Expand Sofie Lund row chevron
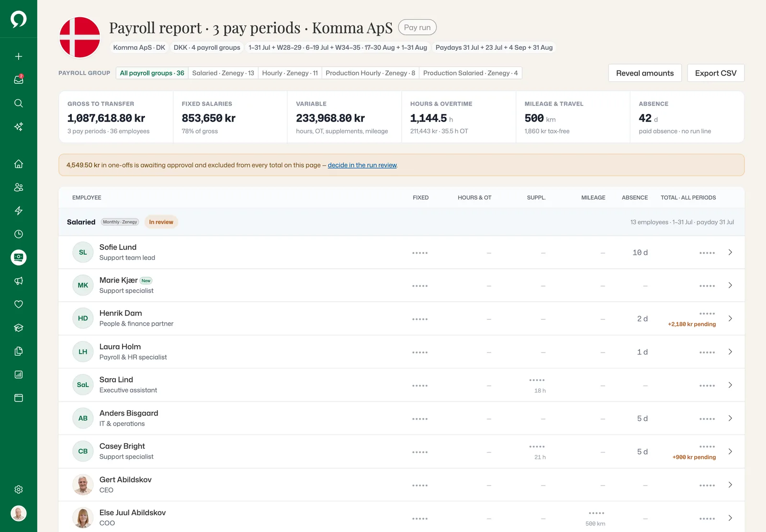 [x=730, y=252]
